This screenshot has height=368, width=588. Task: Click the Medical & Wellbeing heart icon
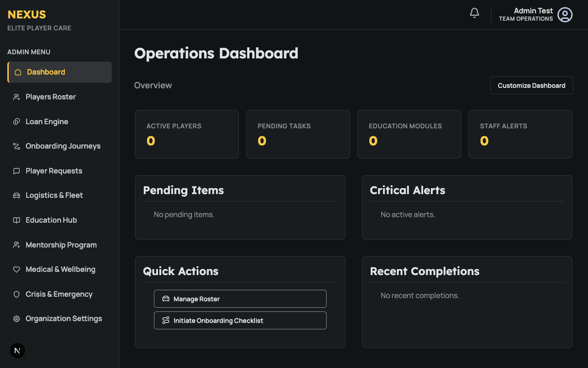tap(17, 270)
